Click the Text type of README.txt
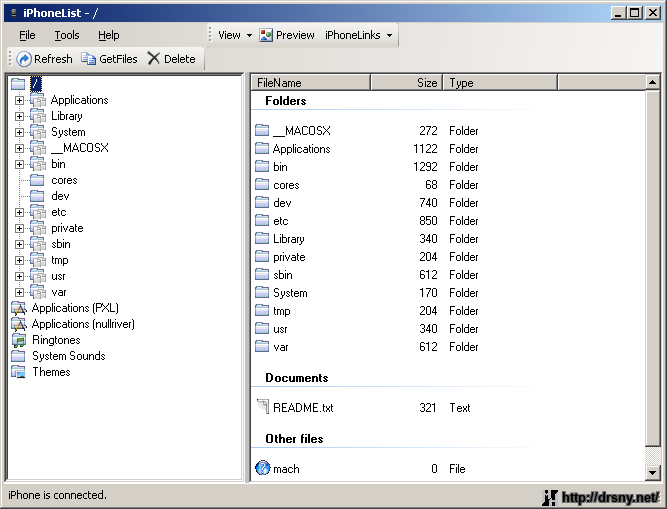This screenshot has width=667, height=509. 460,407
